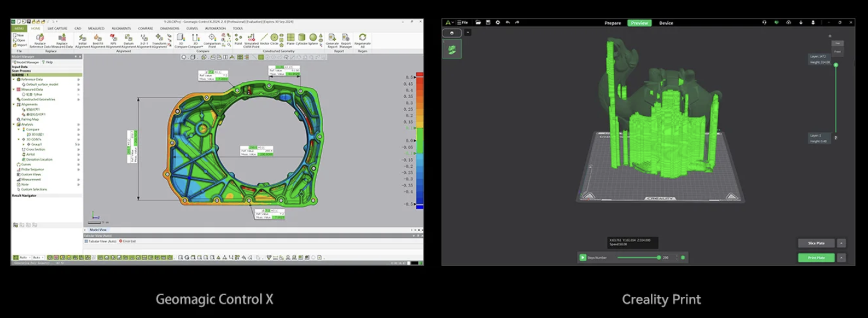This screenshot has height=318, width=868.
Task: Create a constructed Point geometry
Action: [x=238, y=39]
